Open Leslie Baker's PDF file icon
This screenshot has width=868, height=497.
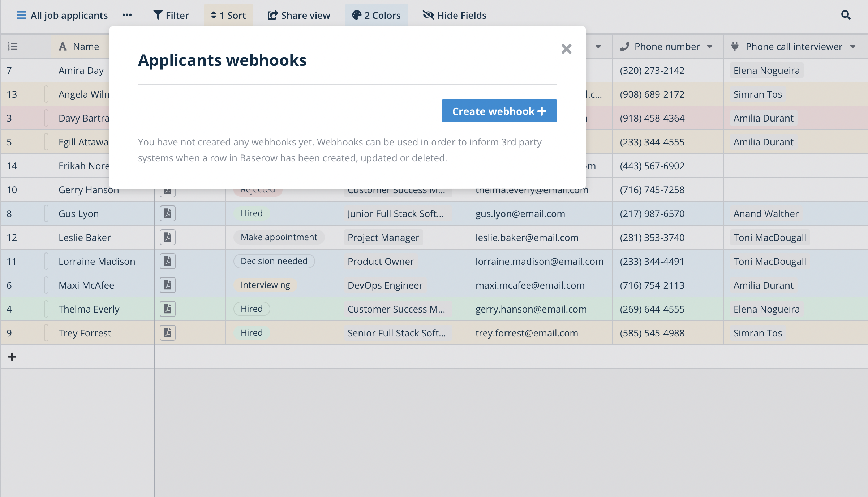click(x=168, y=237)
